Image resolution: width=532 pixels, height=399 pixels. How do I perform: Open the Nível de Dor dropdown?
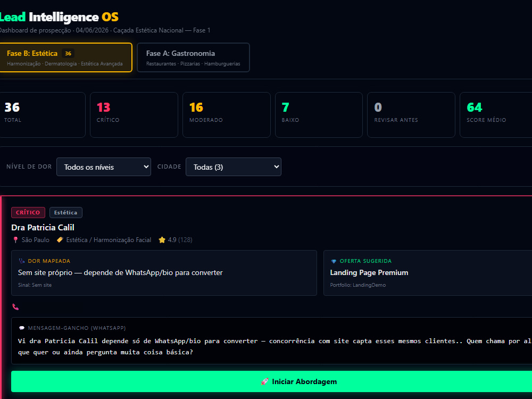(104, 167)
